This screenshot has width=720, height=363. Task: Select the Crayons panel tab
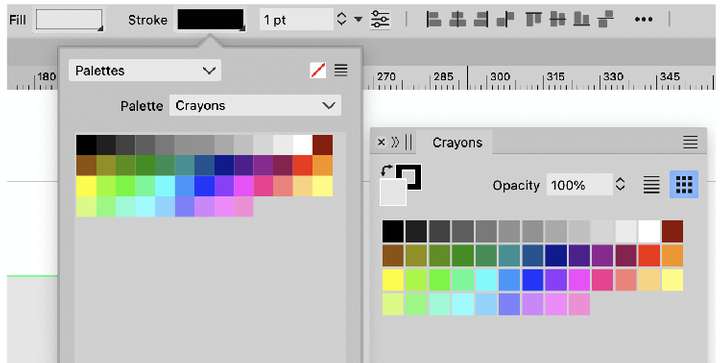point(457,142)
